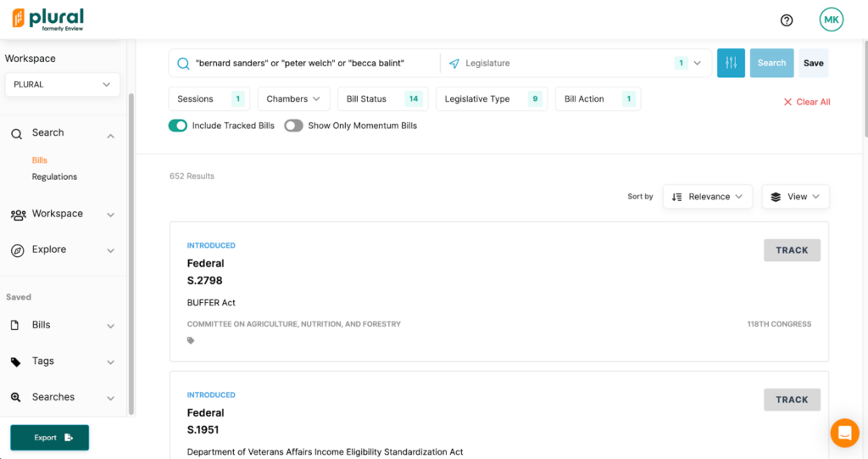Click Clear All filters link

(806, 102)
